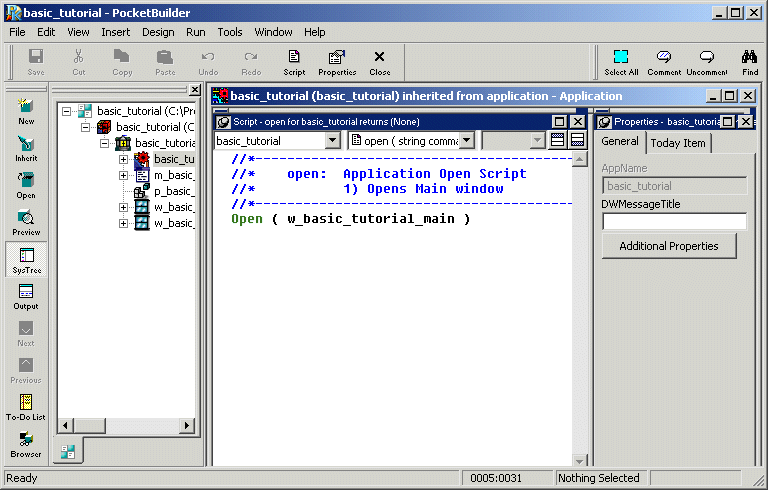Open the Run menu
The width and height of the screenshot is (768, 490).
pos(196,32)
